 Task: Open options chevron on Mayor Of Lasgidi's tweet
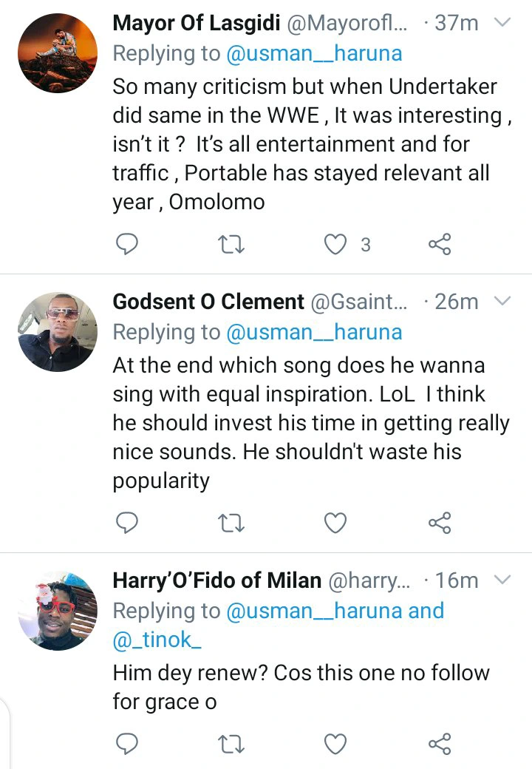(502, 22)
